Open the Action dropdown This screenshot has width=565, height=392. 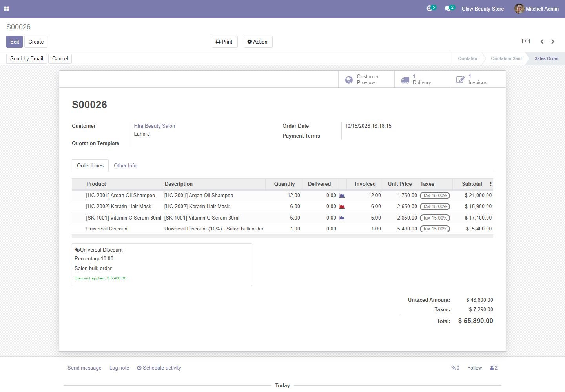[x=258, y=42]
